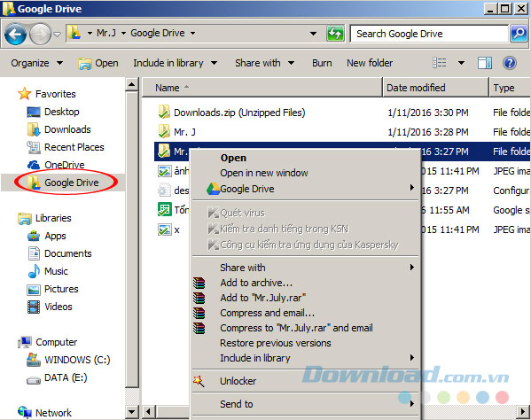The image size is (531, 420).
Task: Click the search magnifier icon
Action: pos(519,34)
